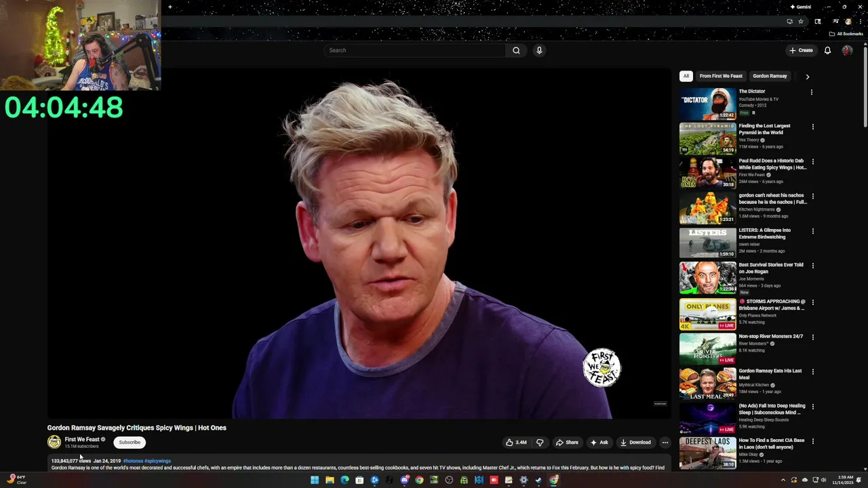Open options menu for The Dictator video
868x488 pixels.
coord(812,92)
